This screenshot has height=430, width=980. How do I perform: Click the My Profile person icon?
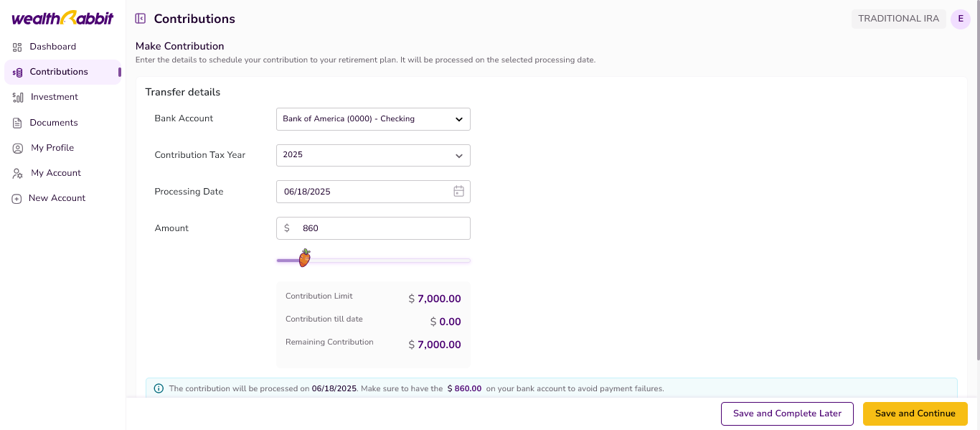click(x=17, y=148)
